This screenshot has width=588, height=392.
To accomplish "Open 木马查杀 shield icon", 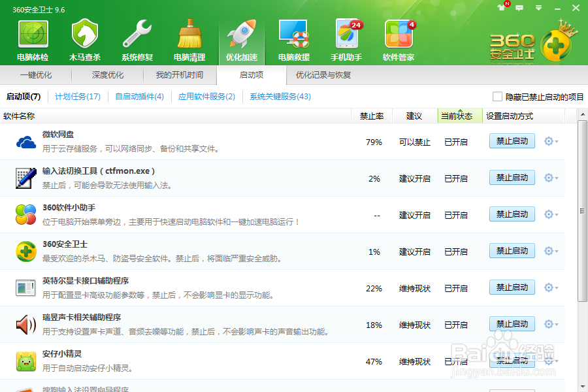I will point(85,34).
